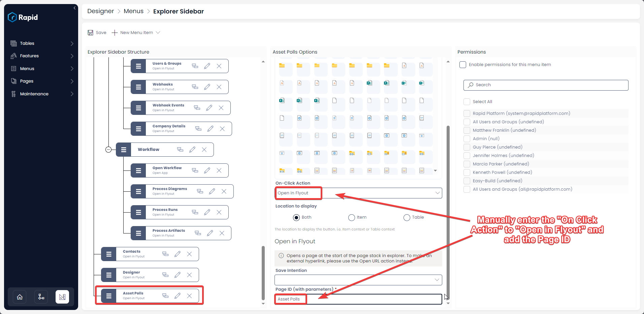
Task: Add child item under Designer
Action: coord(165,275)
